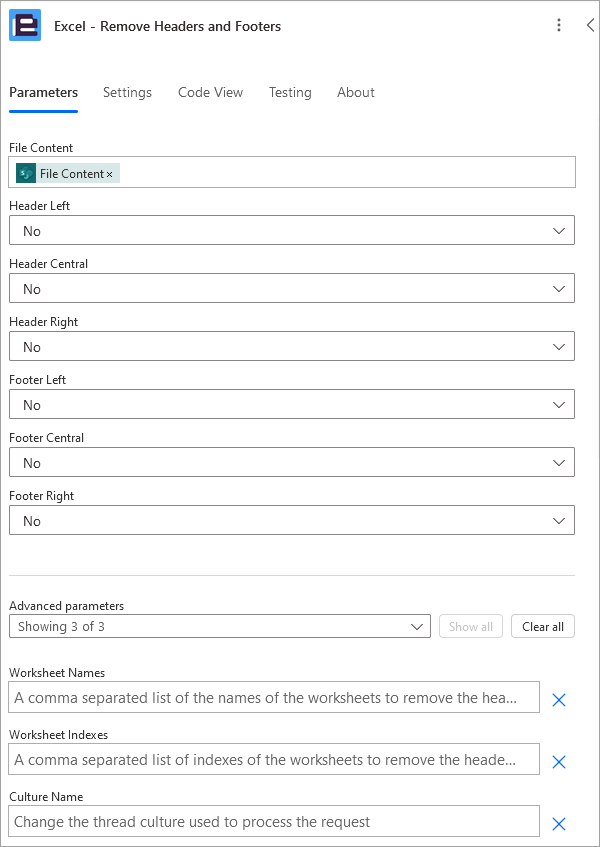The height and width of the screenshot is (847, 600).
Task: Expand the Footer Central dropdown
Action: tap(292, 462)
